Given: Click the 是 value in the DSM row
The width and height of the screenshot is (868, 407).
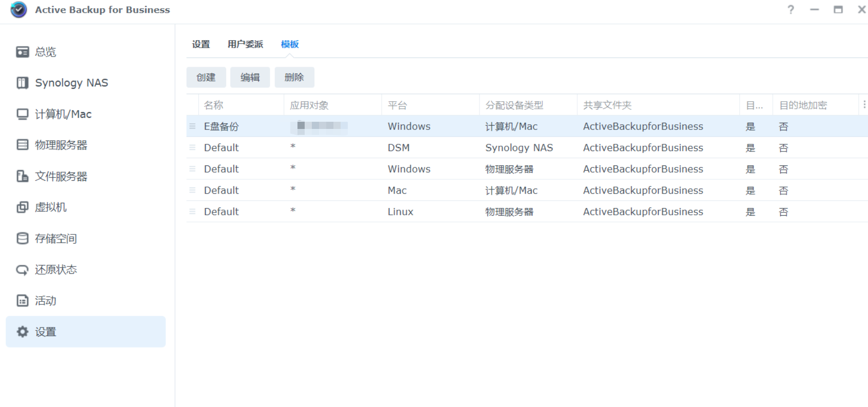Looking at the screenshot, I should [x=750, y=148].
